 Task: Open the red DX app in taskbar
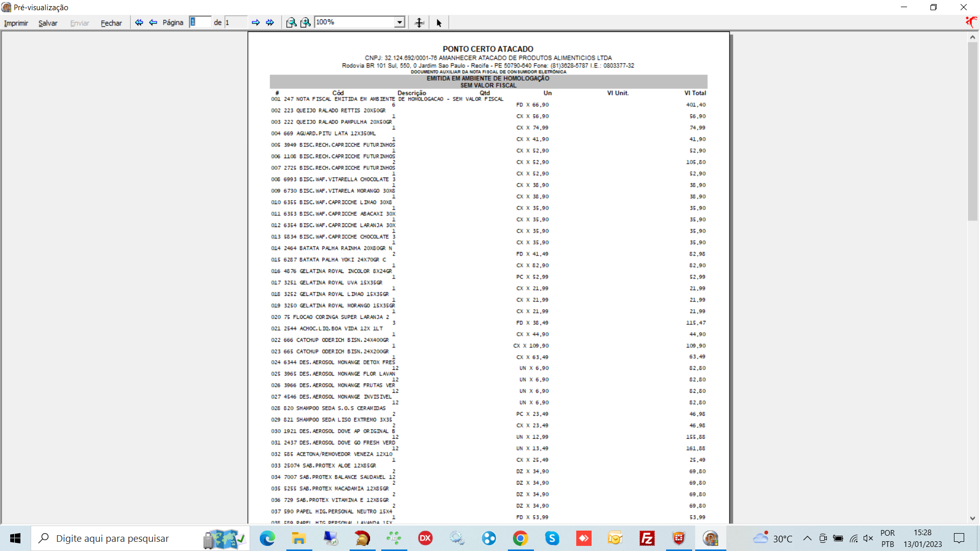425,538
